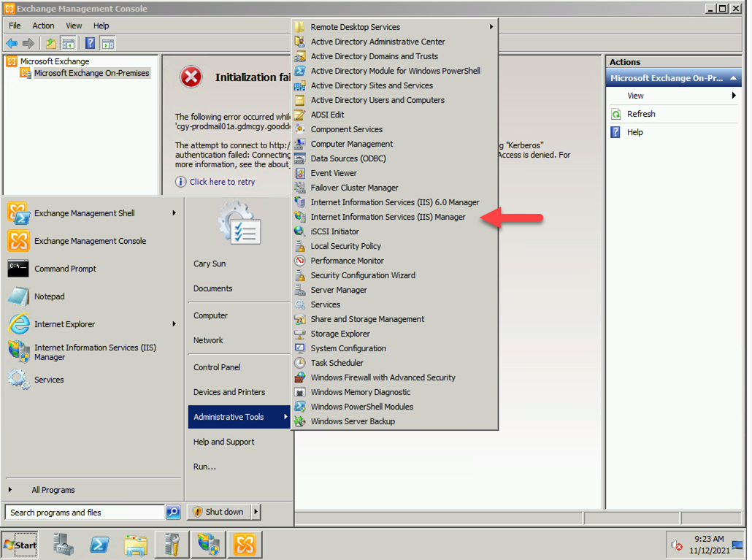Open the File menu

tap(15, 26)
